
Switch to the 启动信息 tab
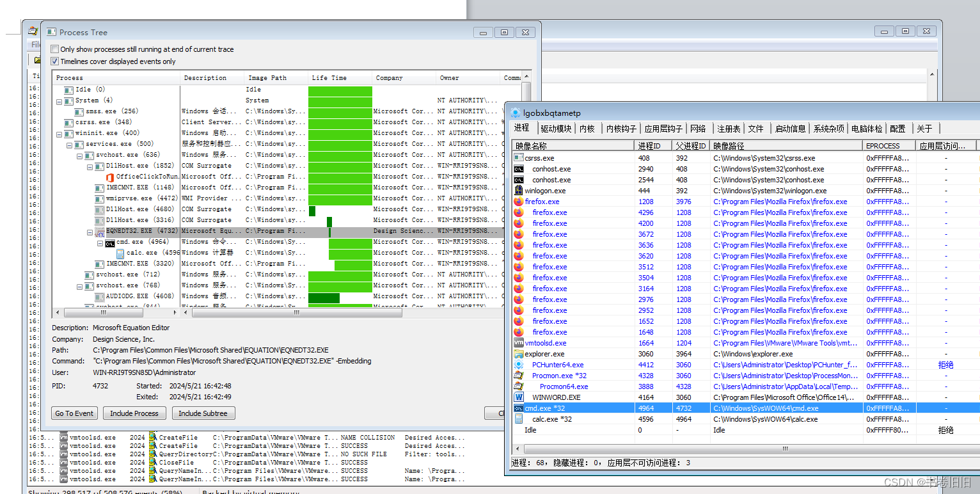pyautogui.click(x=790, y=129)
